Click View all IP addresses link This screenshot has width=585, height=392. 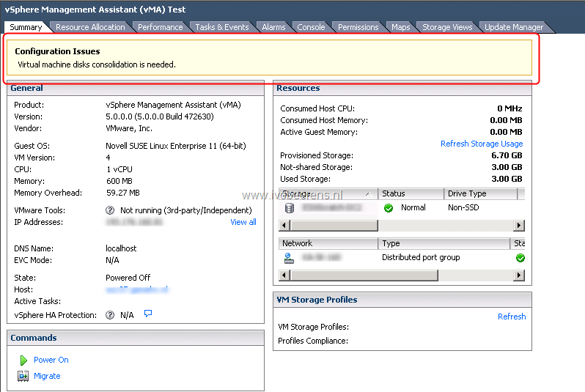[243, 222]
